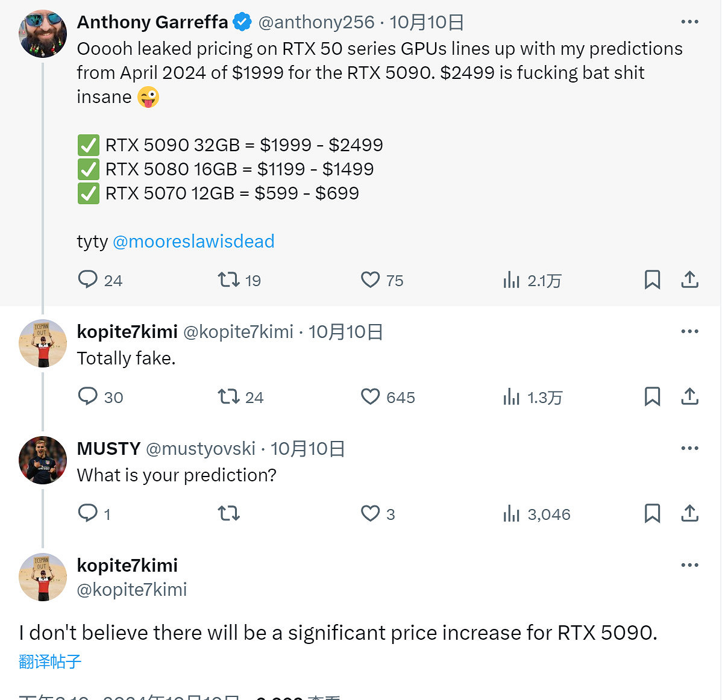728x700 pixels.
Task: Open more options menu on Anthony Garreffa's tweet
Action: tap(689, 22)
